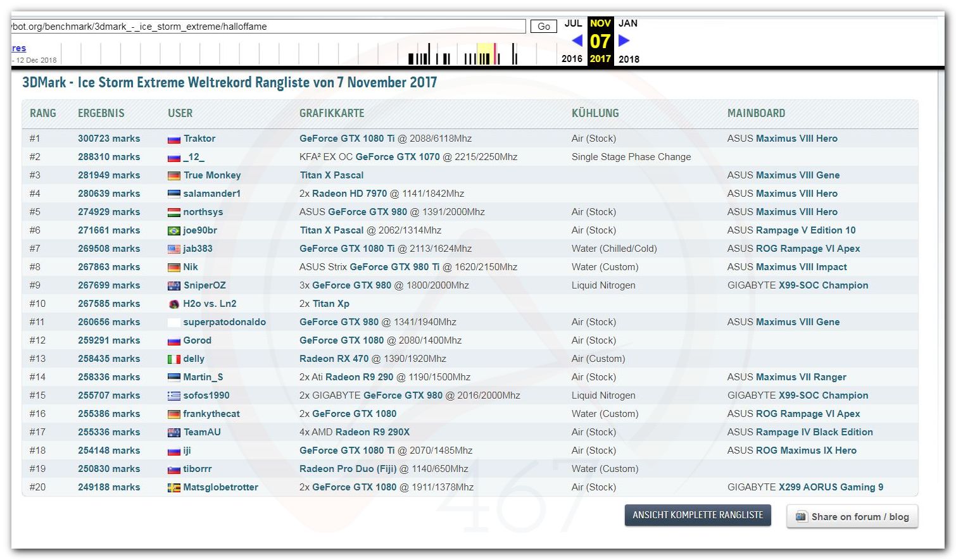Open user H2o vs. Ln2 profile
Viewport: 956px width, 560px height.
click(210, 304)
